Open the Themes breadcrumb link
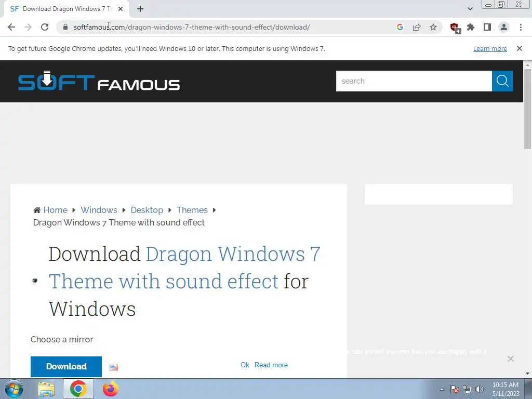 (x=192, y=210)
